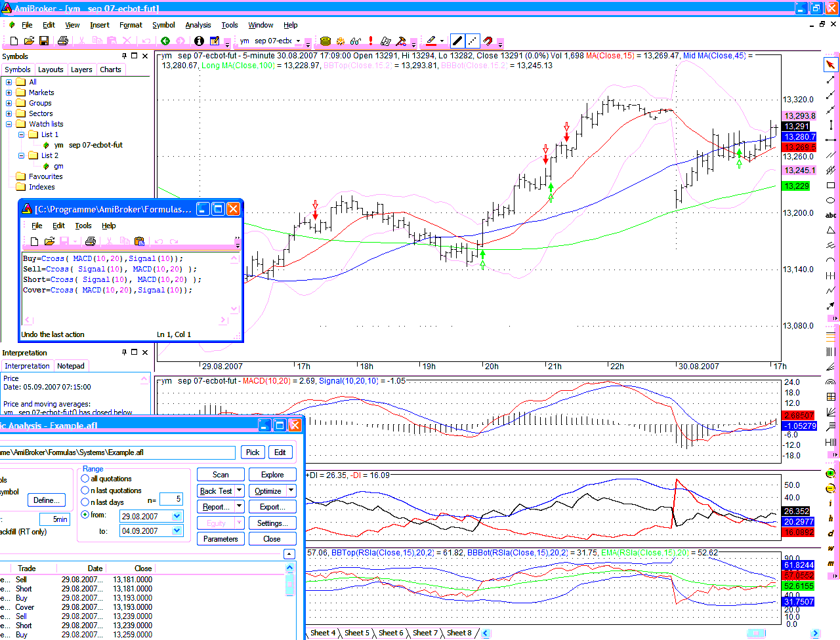Open the Analysis menu
Image resolution: width=840 pixels, height=640 pixels.
pos(198,25)
